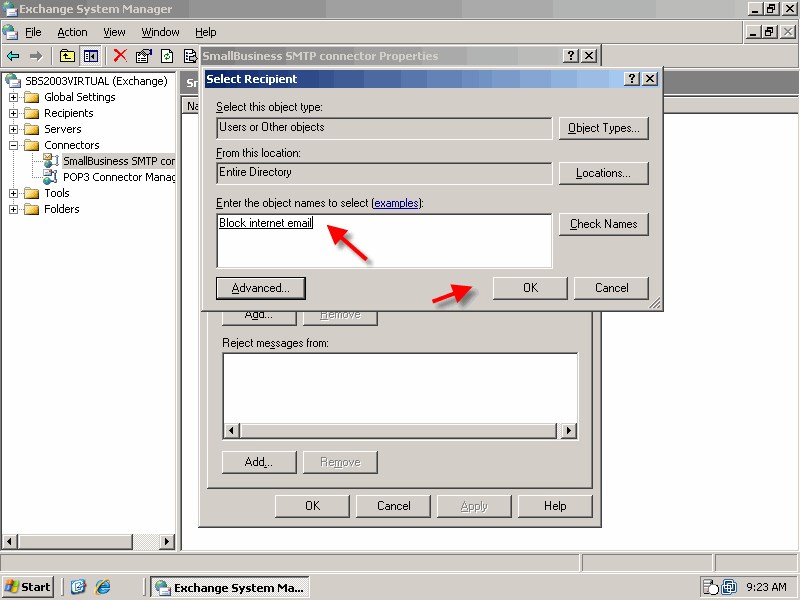The image size is (800, 600).
Task: Click Check Names to verify entry
Action: click(x=604, y=224)
